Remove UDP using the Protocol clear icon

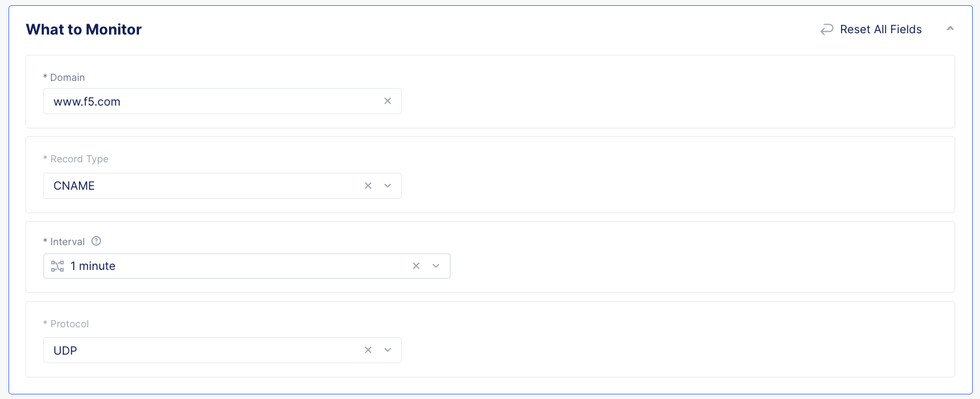tap(368, 350)
